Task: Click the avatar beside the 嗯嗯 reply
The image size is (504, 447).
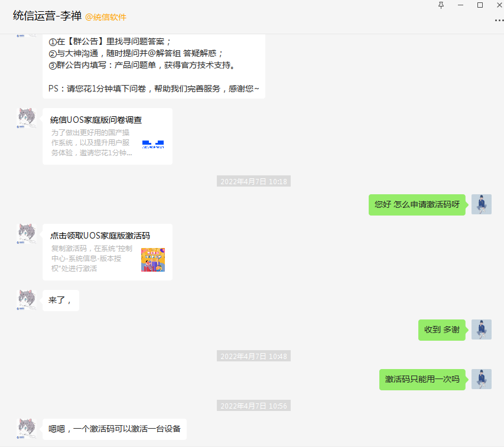Action: click(x=27, y=429)
